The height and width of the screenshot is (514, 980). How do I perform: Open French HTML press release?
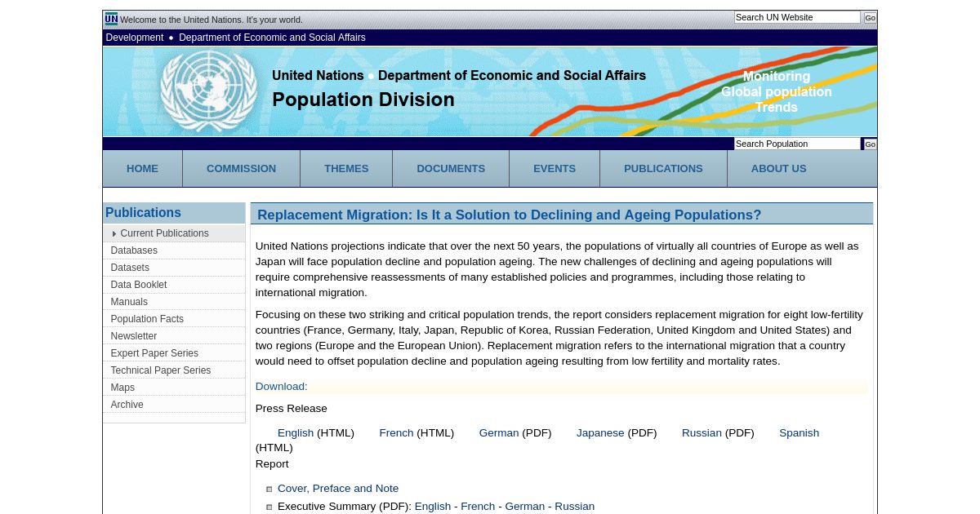(x=396, y=433)
